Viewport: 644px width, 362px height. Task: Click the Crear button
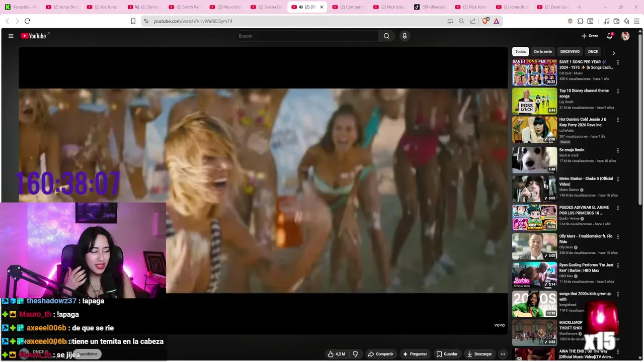pyautogui.click(x=590, y=36)
